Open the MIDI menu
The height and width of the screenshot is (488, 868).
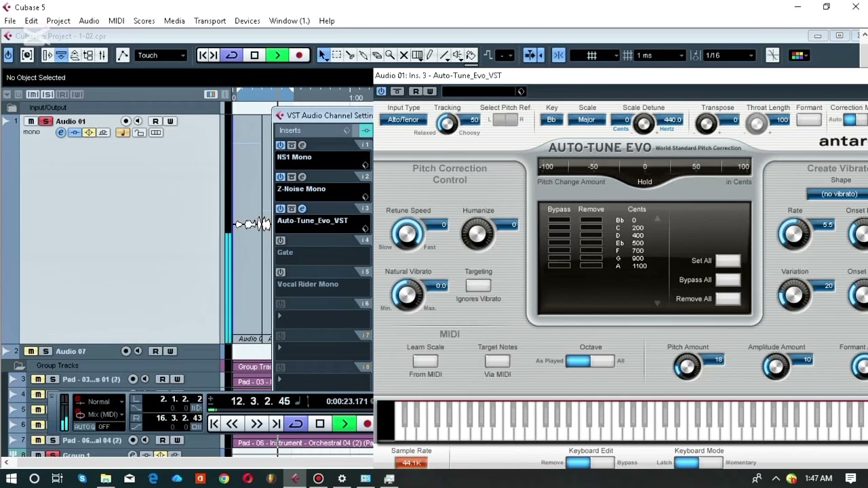coord(117,21)
